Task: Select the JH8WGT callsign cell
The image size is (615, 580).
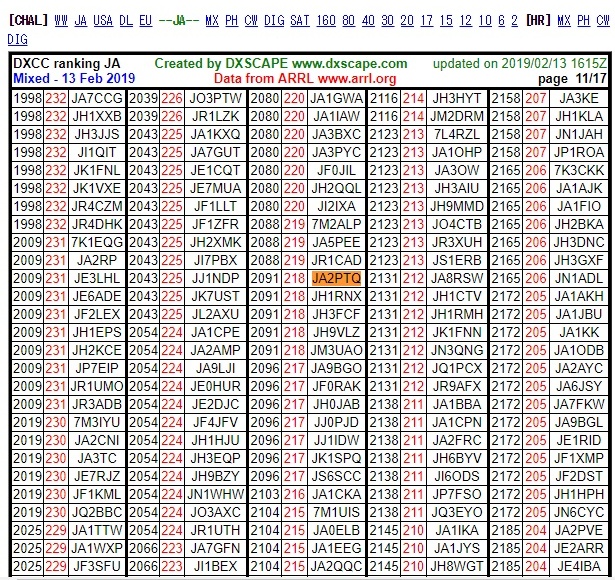Action: (457, 566)
